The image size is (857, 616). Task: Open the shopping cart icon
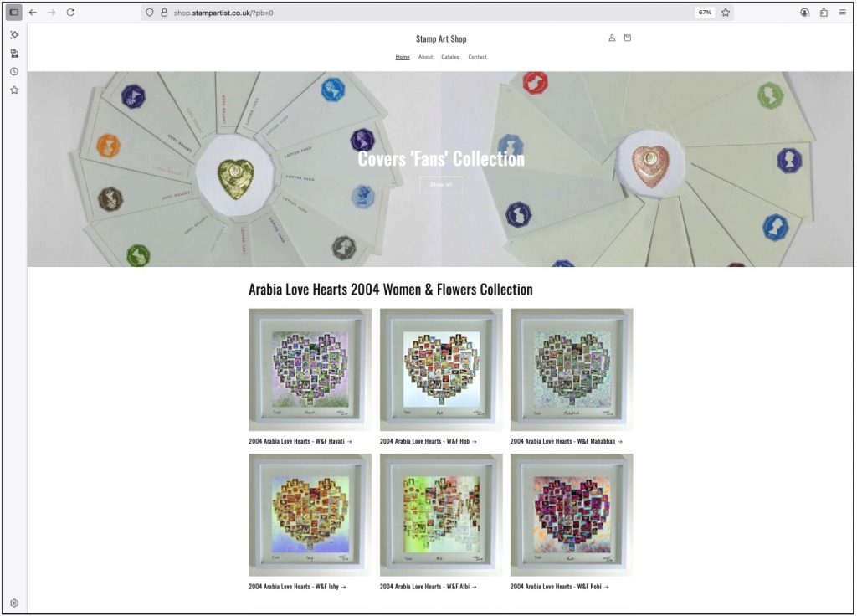point(628,38)
